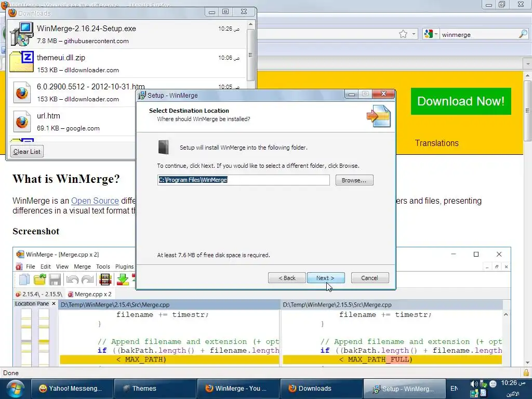
Task: Open the Tools menu in the WinMerge screenshot
Action: (x=103, y=267)
